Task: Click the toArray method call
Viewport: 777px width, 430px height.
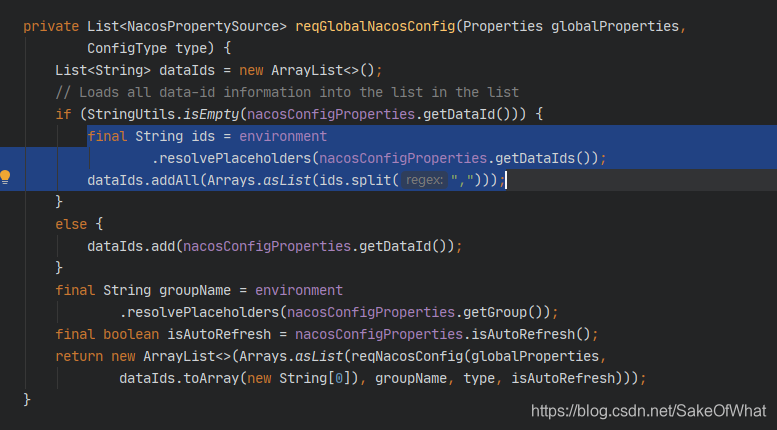Action: (212, 378)
